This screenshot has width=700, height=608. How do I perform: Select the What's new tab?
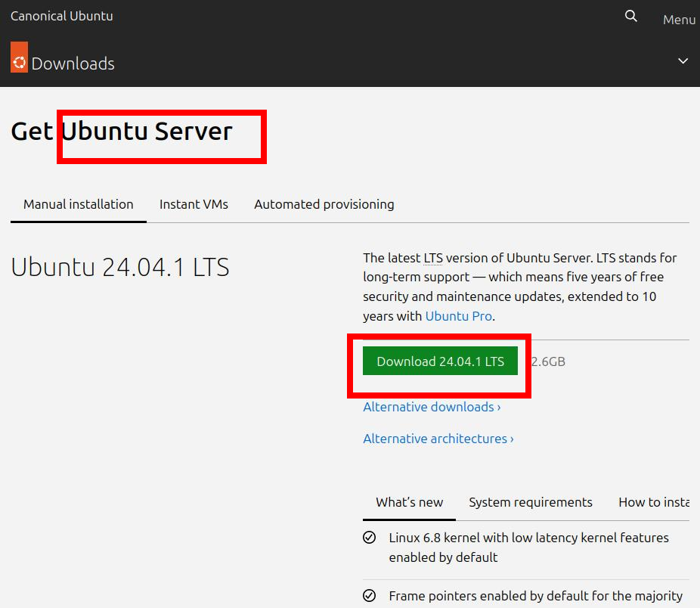click(x=410, y=503)
